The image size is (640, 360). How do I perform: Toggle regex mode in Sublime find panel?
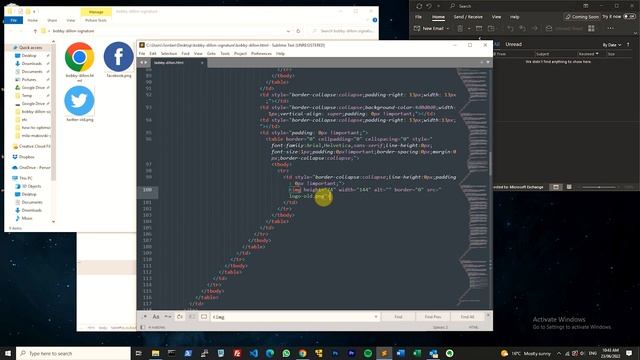pyautogui.click(x=144, y=317)
